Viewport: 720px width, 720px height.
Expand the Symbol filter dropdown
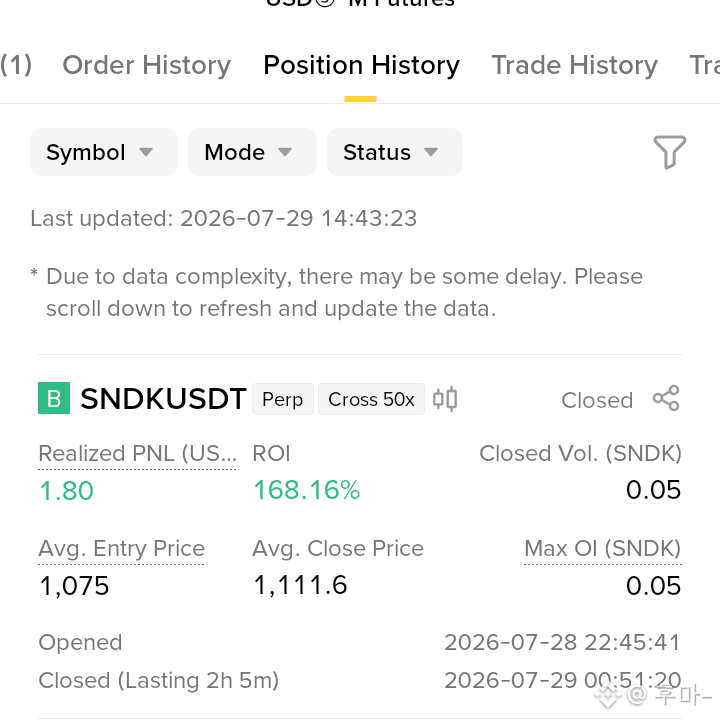point(104,152)
